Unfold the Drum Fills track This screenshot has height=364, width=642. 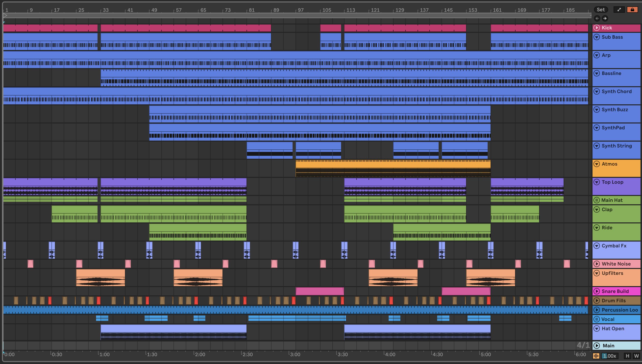click(x=597, y=301)
